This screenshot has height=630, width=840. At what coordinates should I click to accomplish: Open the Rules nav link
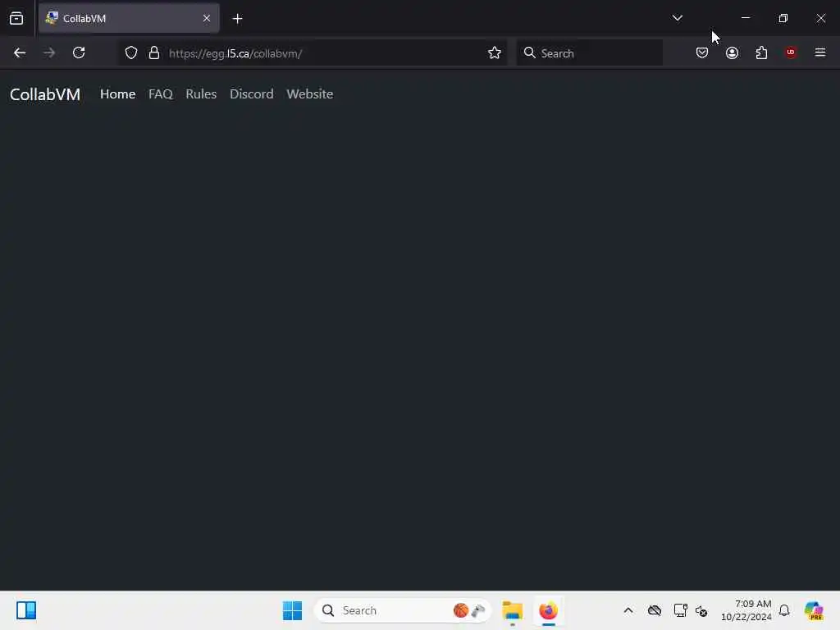click(201, 94)
